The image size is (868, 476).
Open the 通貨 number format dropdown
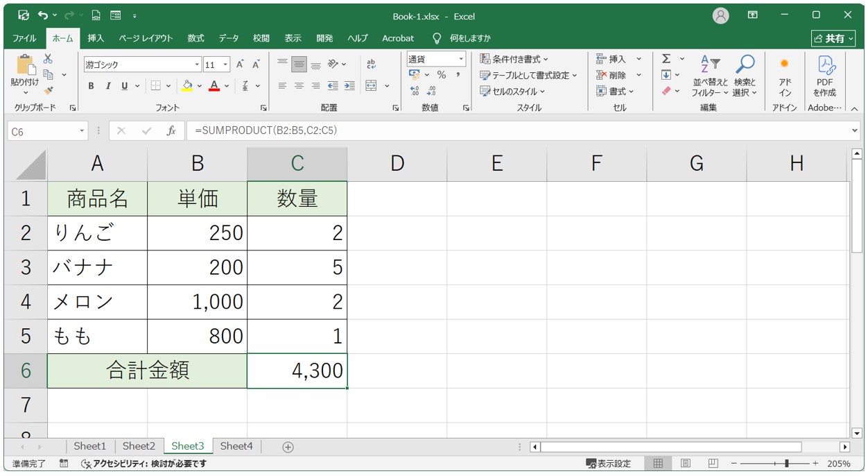tap(460, 59)
